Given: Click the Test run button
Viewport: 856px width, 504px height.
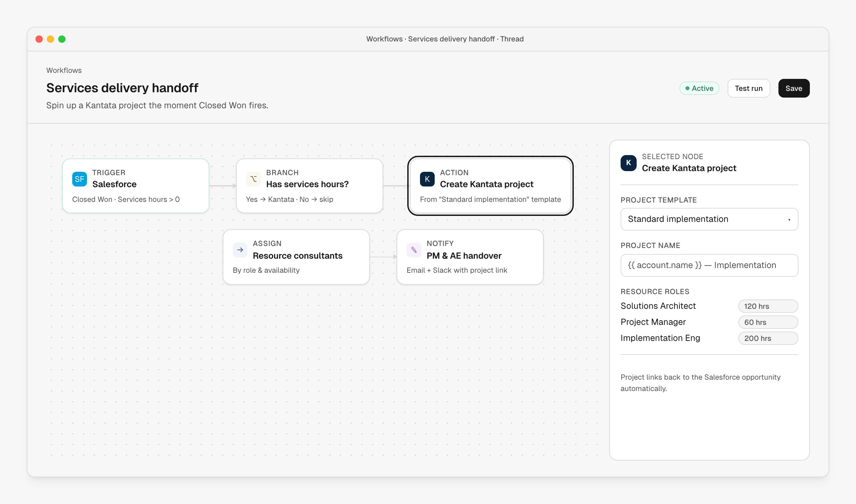Looking at the screenshot, I should tap(749, 88).
